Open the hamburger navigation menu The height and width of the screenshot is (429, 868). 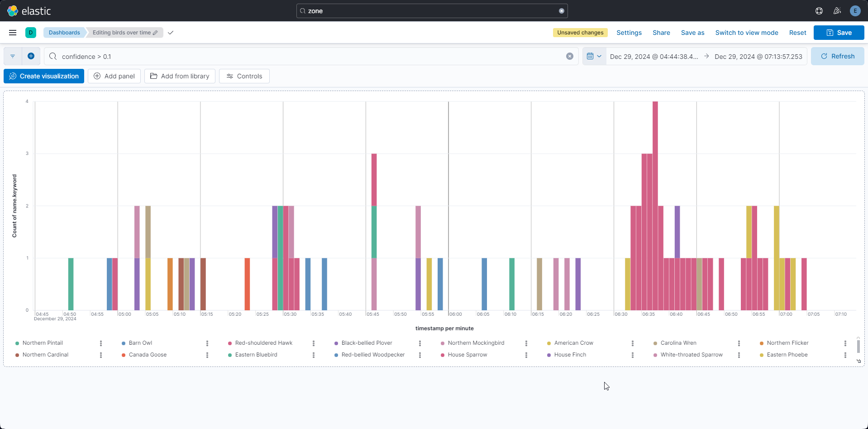13,33
